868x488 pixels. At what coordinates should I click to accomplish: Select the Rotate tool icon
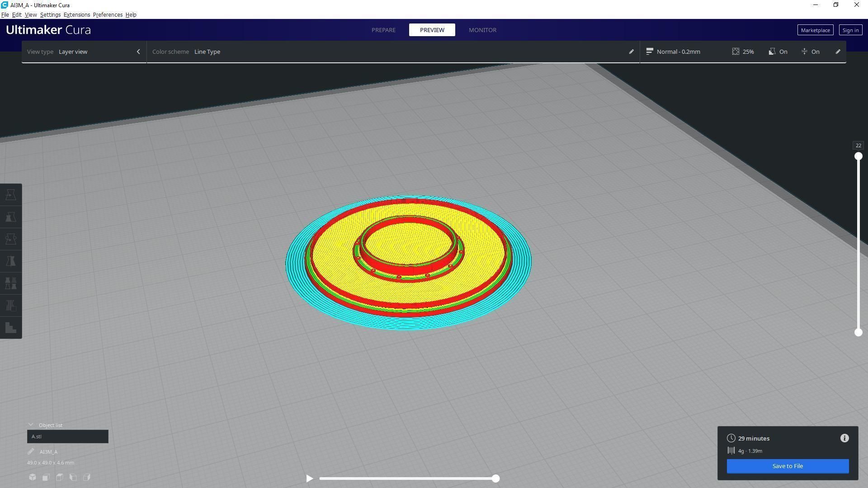click(11, 239)
